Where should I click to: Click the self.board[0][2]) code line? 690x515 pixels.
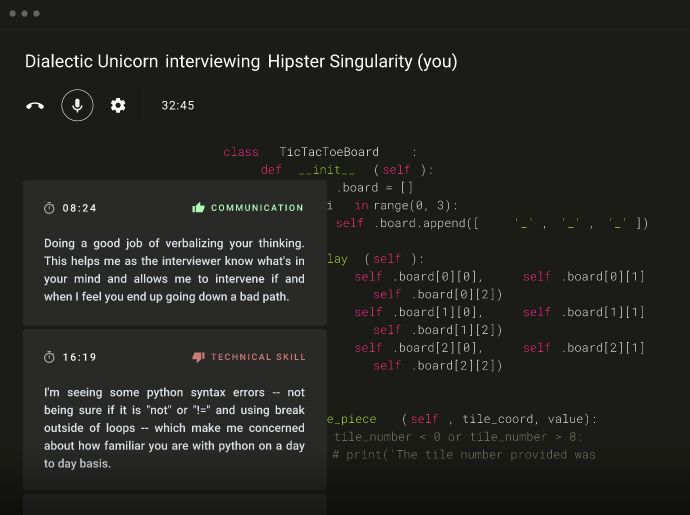(x=437, y=294)
